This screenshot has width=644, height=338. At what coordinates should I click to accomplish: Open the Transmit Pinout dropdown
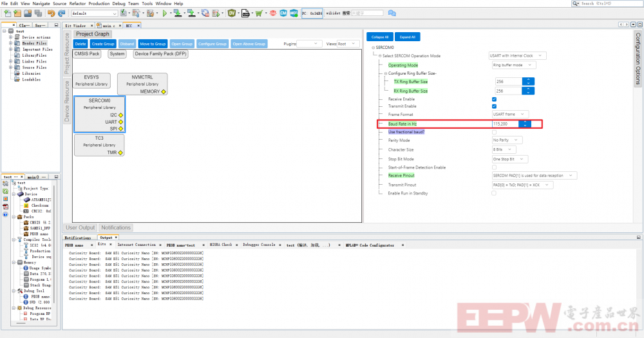coord(522,185)
